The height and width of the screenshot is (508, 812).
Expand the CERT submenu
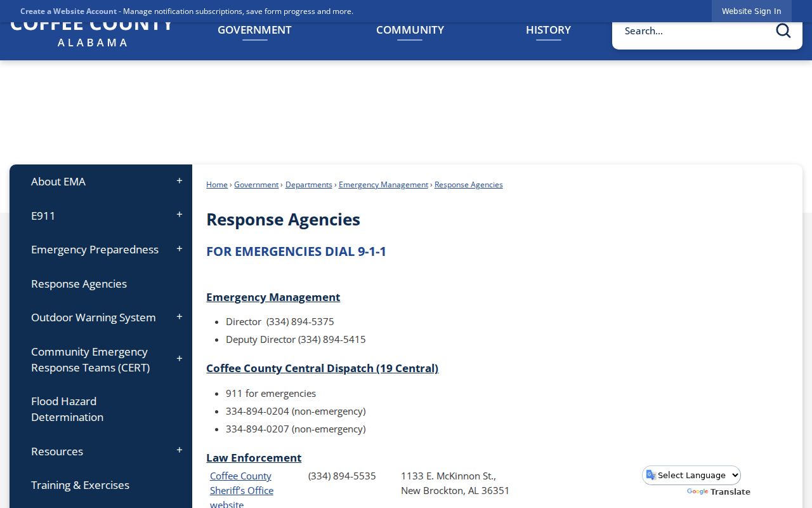[180, 359]
